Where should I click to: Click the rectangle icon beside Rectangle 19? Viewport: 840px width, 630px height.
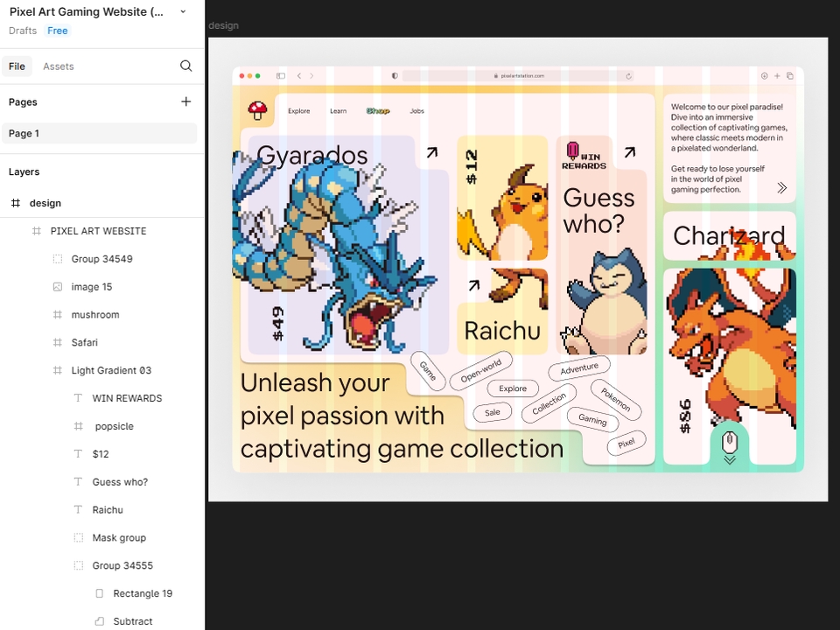(99, 593)
